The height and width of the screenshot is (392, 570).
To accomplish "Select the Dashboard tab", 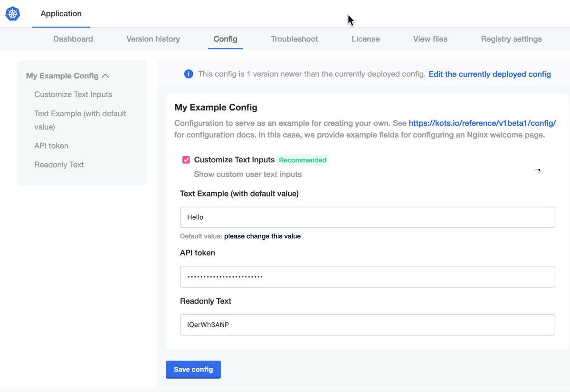I will point(73,39).
